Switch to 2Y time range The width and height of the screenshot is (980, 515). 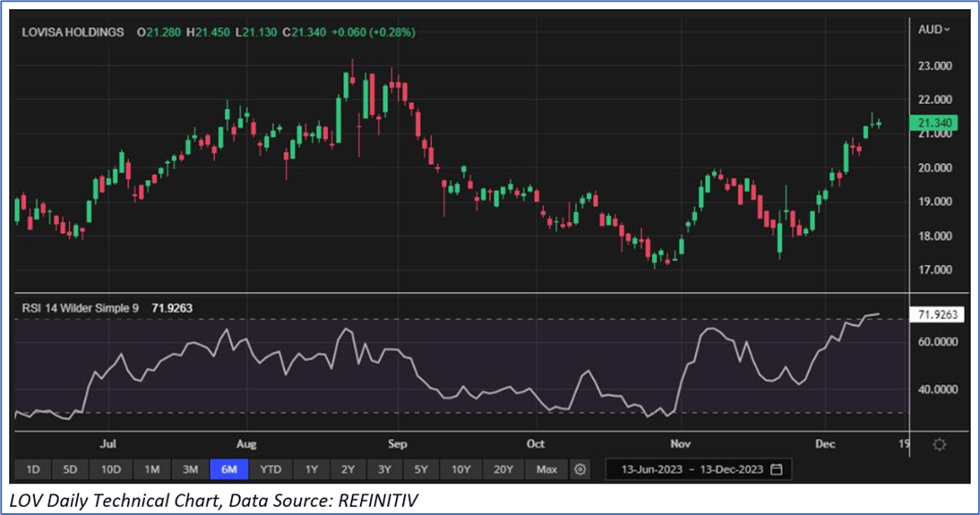pyautogui.click(x=348, y=469)
